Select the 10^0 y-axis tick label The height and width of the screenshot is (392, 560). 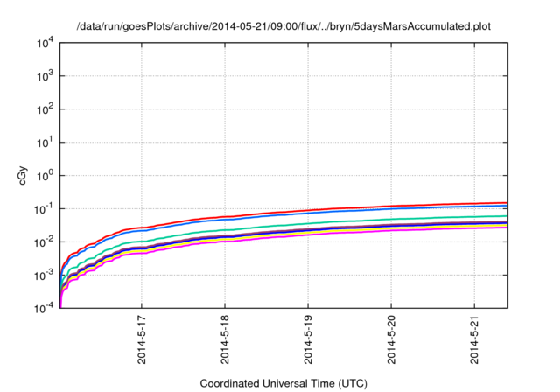[x=45, y=175]
